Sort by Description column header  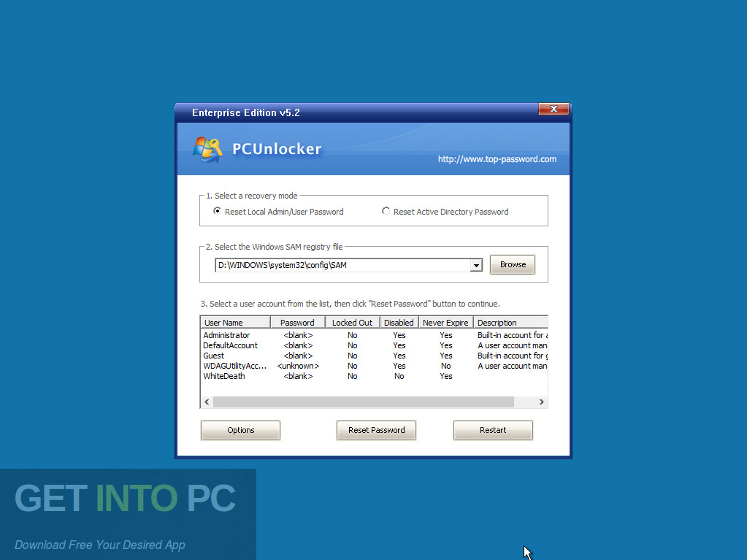[x=510, y=323]
